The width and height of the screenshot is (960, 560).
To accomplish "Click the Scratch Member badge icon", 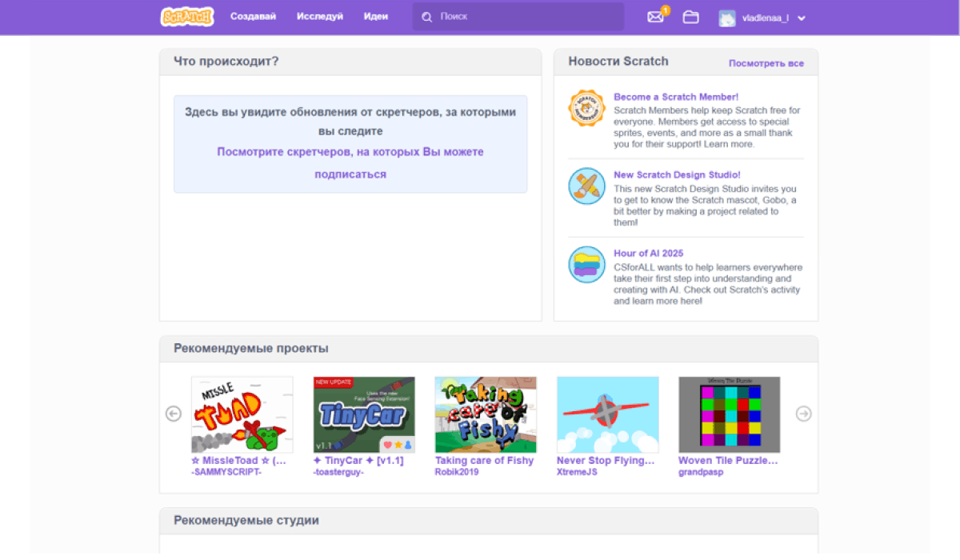I will pyautogui.click(x=586, y=109).
